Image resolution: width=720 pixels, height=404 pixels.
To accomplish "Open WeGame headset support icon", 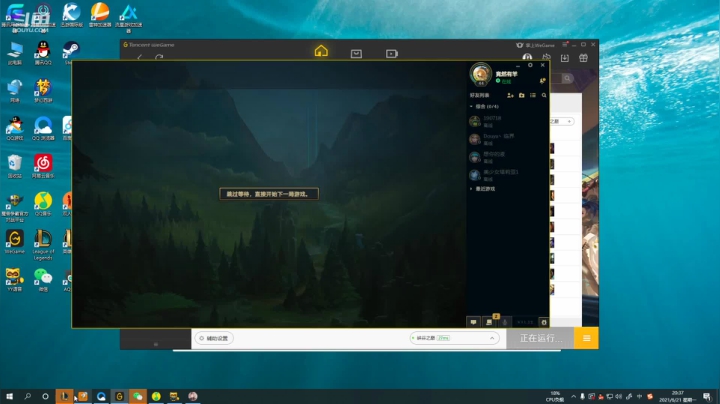I will 527,57.
